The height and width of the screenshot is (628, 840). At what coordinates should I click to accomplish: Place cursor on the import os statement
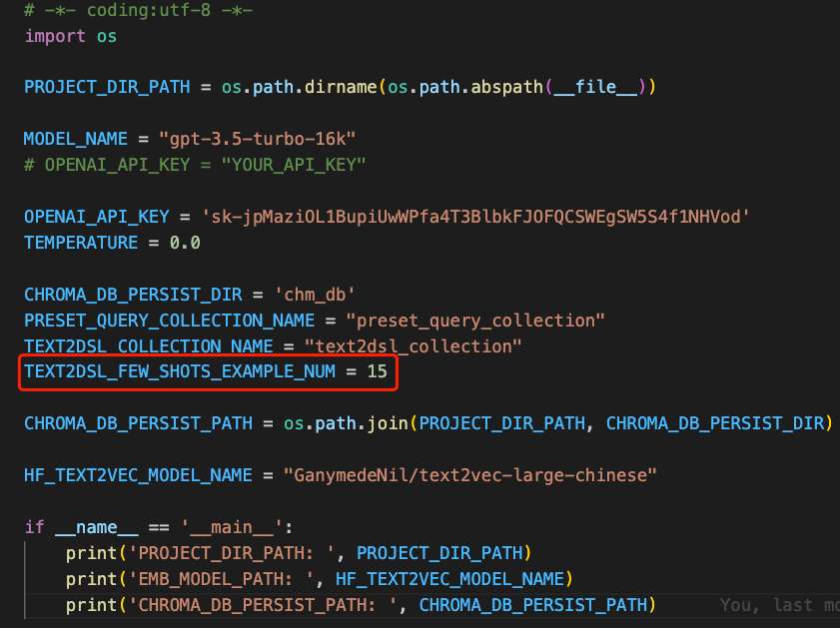pyautogui.click(x=70, y=36)
